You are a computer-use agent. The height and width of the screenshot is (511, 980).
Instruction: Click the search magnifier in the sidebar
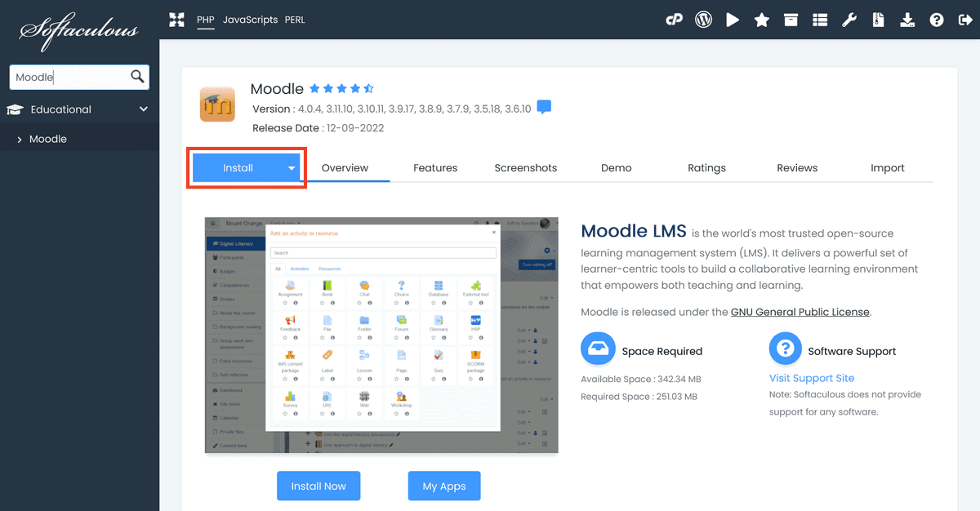[x=138, y=76]
